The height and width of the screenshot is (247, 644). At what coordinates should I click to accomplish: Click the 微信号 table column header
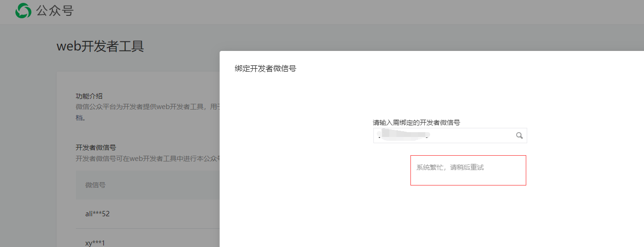click(x=95, y=185)
